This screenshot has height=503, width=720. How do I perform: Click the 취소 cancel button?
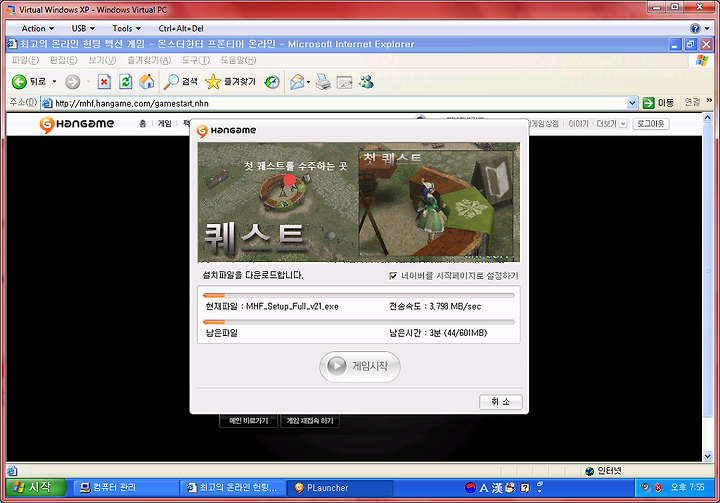pos(501,401)
